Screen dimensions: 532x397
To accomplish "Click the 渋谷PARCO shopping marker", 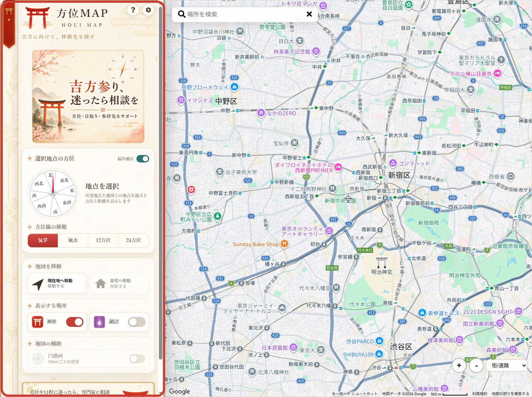I will (x=379, y=341).
